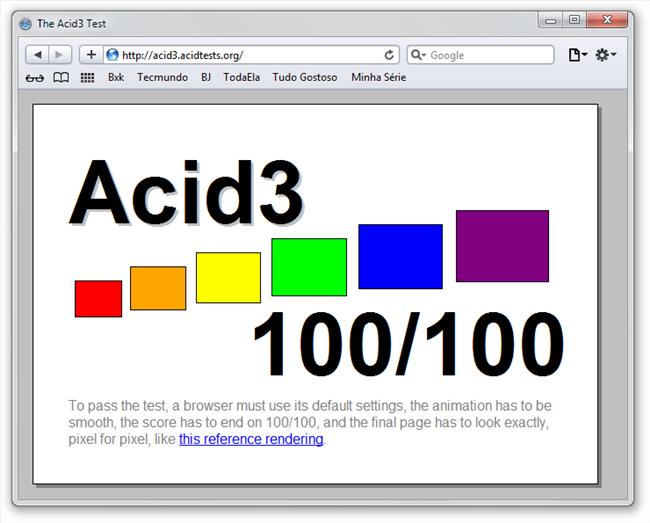Add bookmark with the plus button
650x523 pixels.
(91, 55)
